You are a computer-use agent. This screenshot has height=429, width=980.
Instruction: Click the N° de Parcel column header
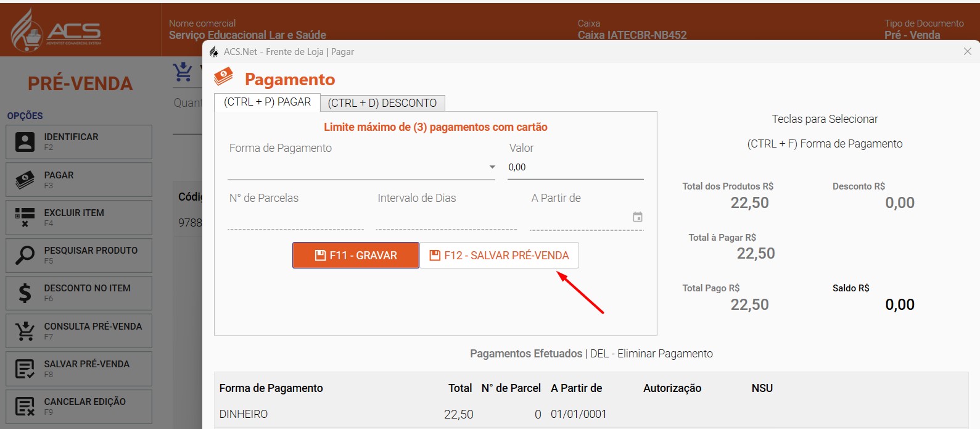[x=511, y=388]
